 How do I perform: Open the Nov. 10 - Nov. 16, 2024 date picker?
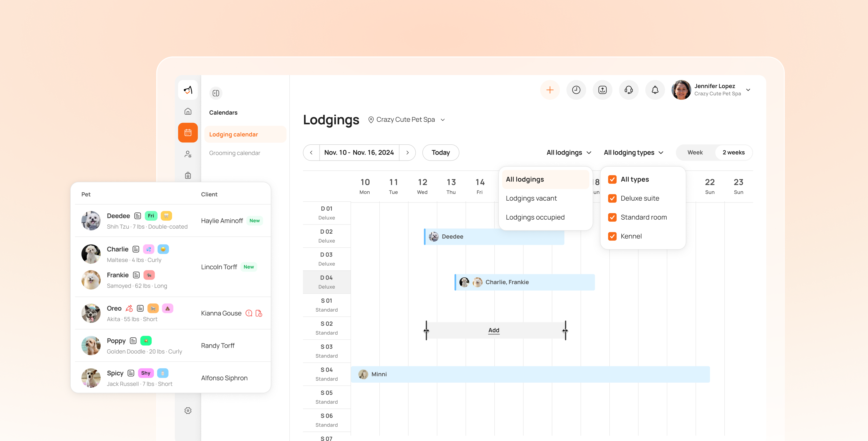[359, 153]
